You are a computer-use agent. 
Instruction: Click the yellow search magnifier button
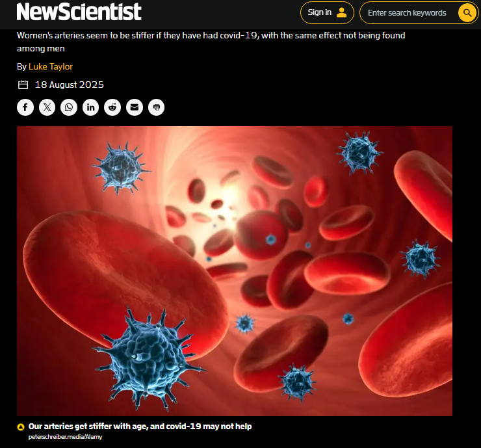pyautogui.click(x=467, y=12)
